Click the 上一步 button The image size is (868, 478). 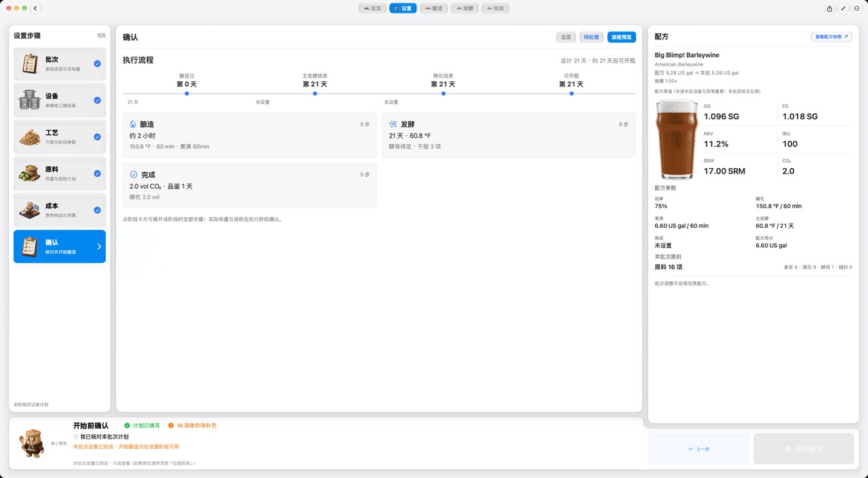coord(698,449)
